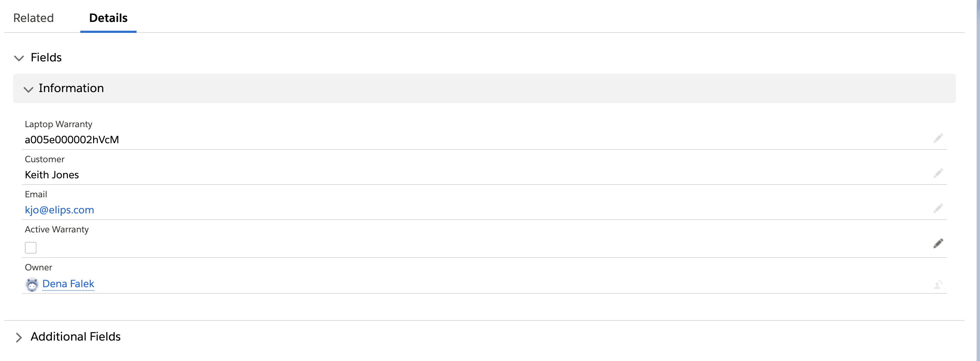
Task: Open the Dena Falek owner link
Action: (68, 284)
